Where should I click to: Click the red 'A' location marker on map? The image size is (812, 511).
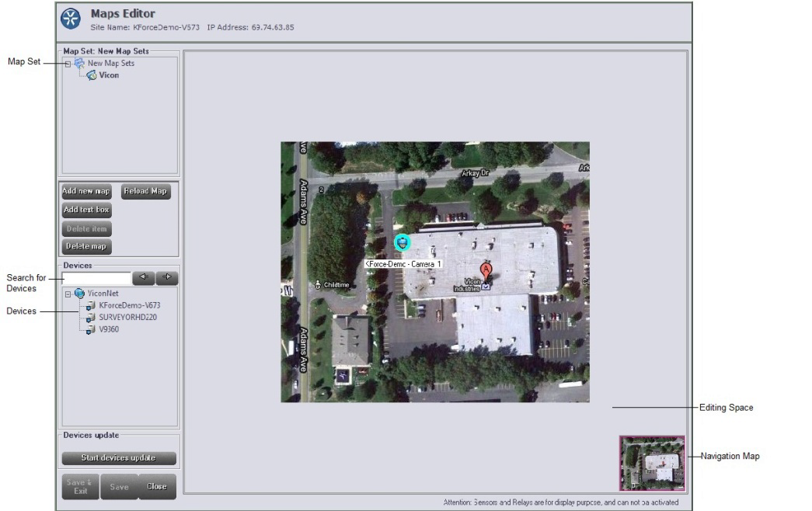tap(486, 270)
